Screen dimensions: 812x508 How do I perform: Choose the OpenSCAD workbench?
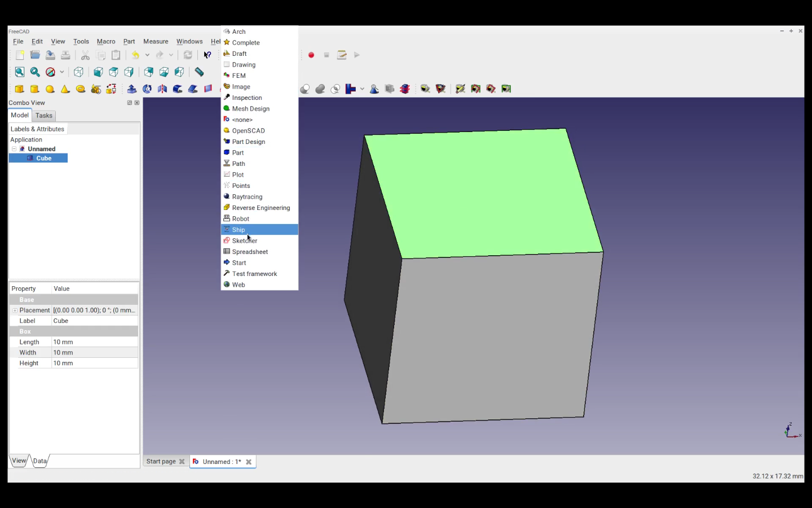pos(259,131)
